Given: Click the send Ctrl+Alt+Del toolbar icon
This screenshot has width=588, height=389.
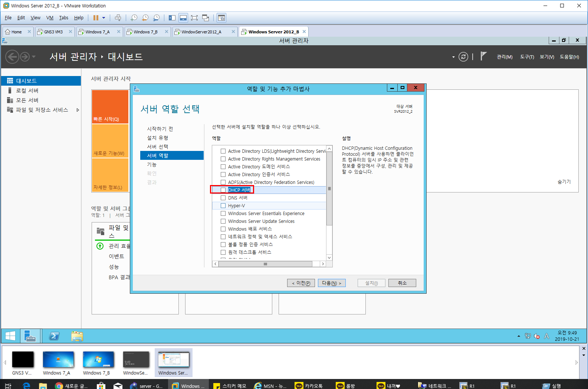Looking at the screenshot, I should 118,18.
